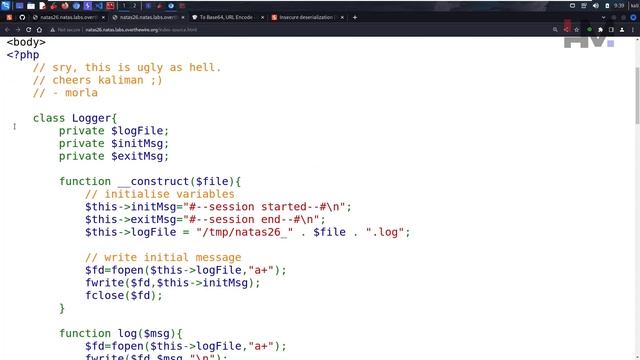Viewport: 640px width, 360px height.
Task: Open the user profile menu
Action: click(622, 30)
